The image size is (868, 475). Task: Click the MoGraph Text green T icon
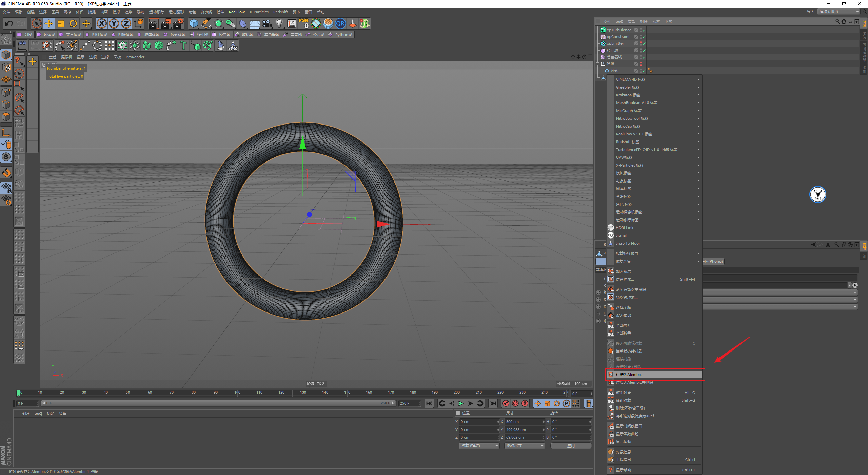pos(183,45)
